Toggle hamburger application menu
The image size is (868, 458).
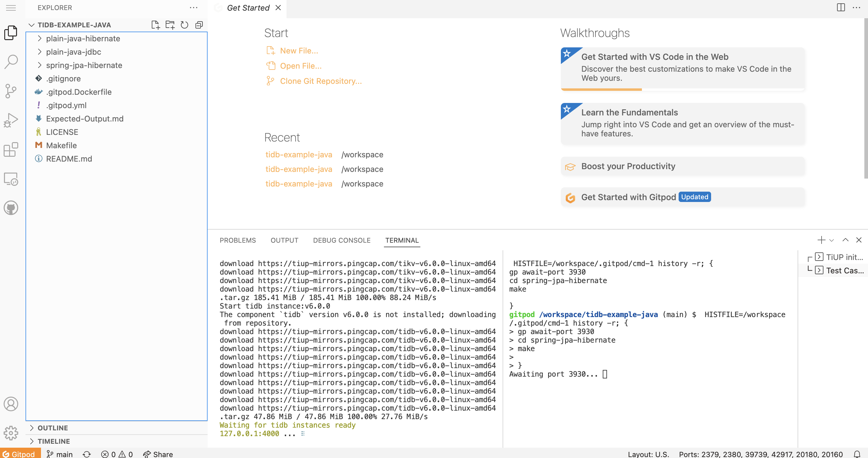point(11,7)
